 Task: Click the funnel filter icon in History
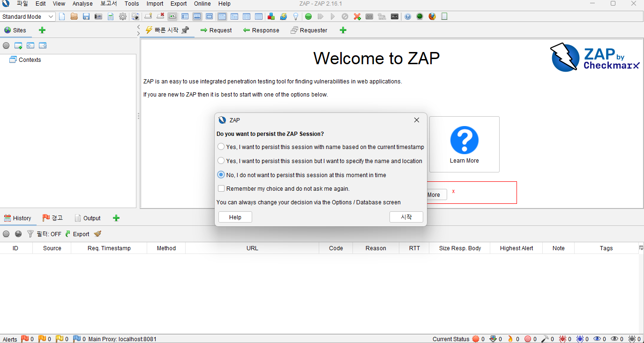coord(30,234)
